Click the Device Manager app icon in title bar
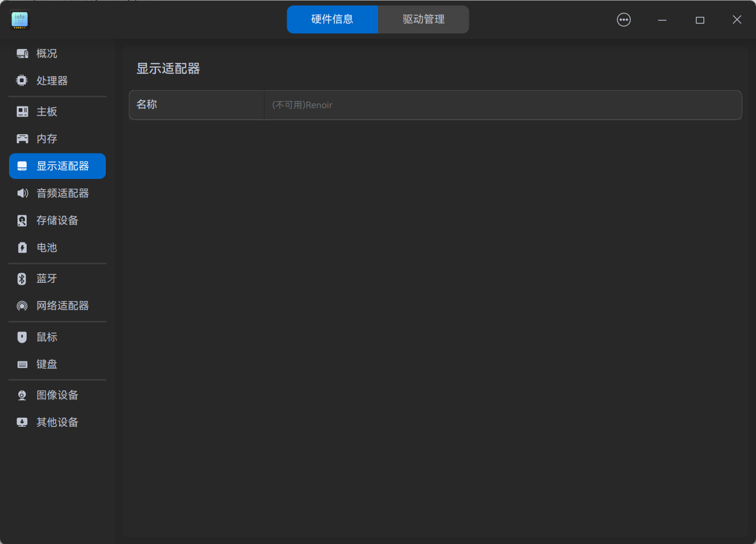This screenshot has height=544, width=756. 20,20
